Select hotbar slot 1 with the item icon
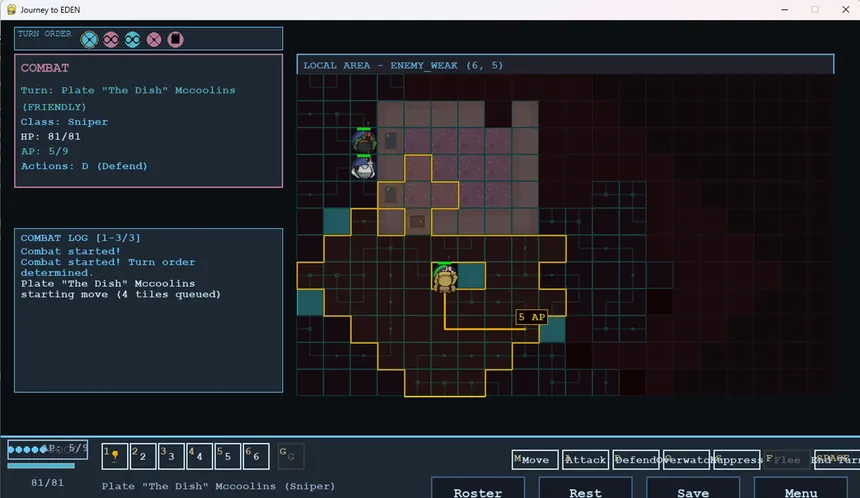The height and width of the screenshot is (498, 860). point(115,456)
